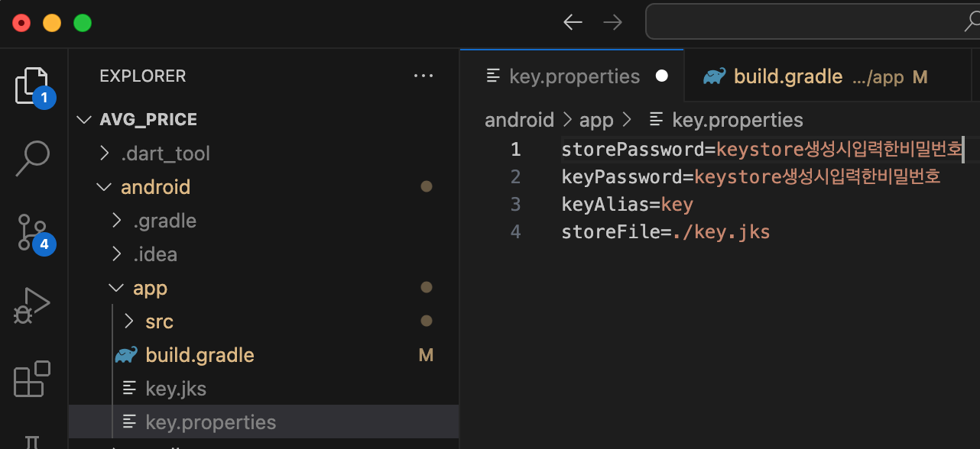The image size is (980, 449).
Task: Place cursor on keyAlias=key line
Action: [627, 204]
